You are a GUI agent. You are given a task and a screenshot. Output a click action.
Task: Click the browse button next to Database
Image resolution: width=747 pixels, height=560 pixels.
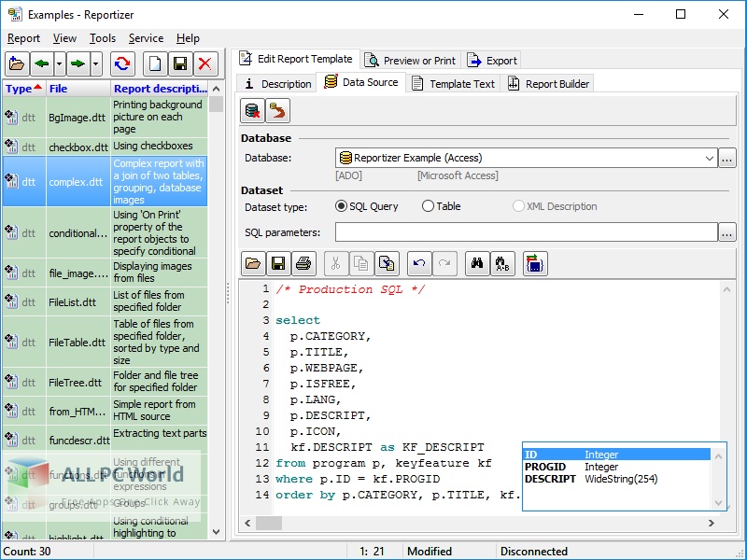[x=728, y=158]
